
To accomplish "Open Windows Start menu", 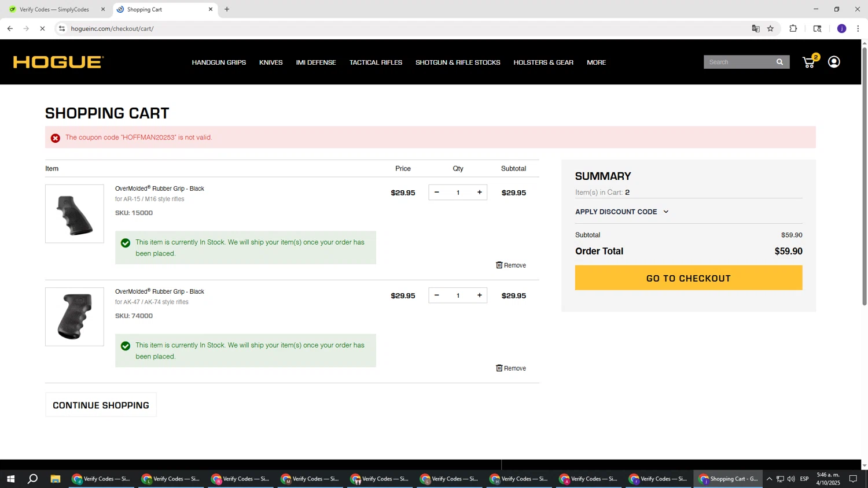I will coord(10,479).
